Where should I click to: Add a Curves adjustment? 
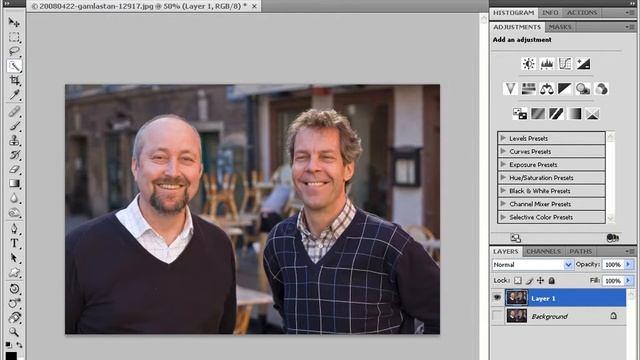565,64
